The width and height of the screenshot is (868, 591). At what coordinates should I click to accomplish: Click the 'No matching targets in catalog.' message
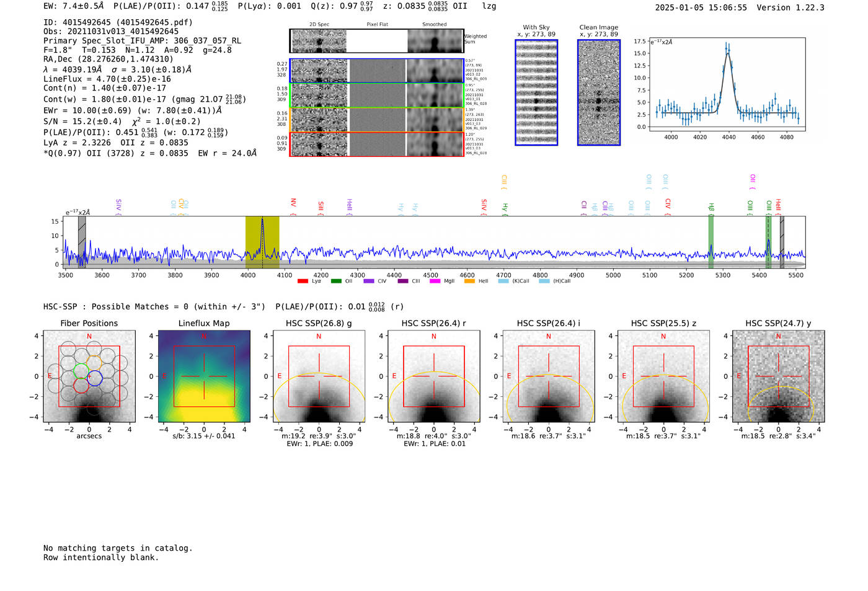click(x=118, y=548)
